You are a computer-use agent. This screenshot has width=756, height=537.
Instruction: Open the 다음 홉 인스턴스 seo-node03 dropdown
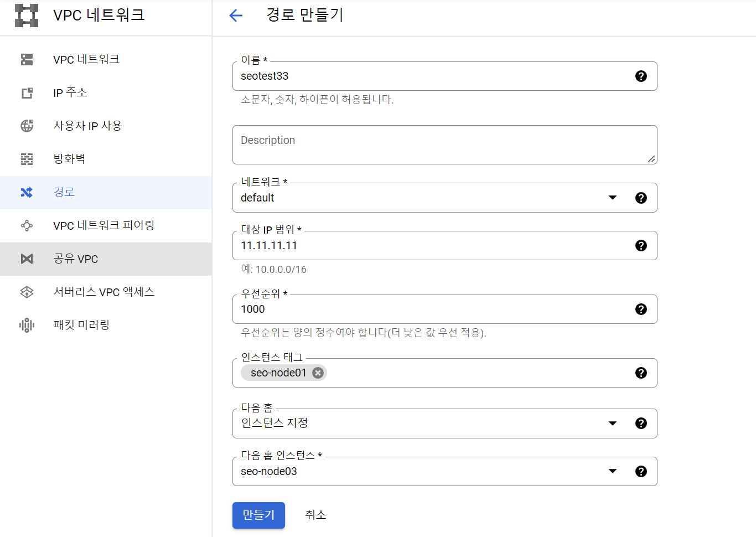[x=613, y=471]
